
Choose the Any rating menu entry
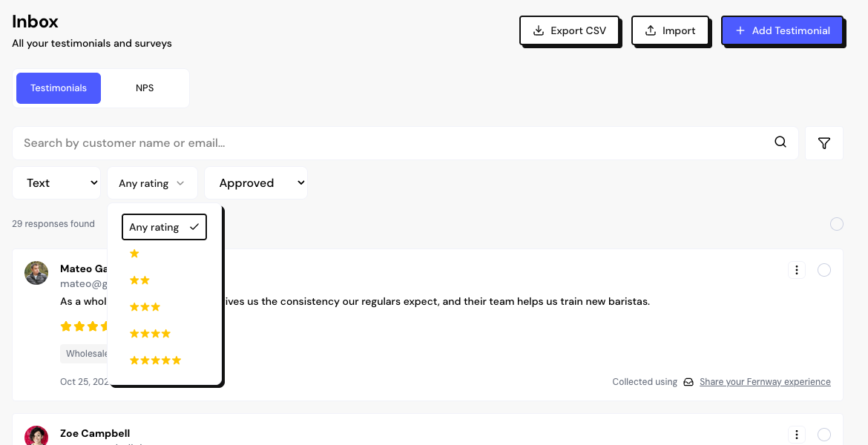pyautogui.click(x=164, y=227)
